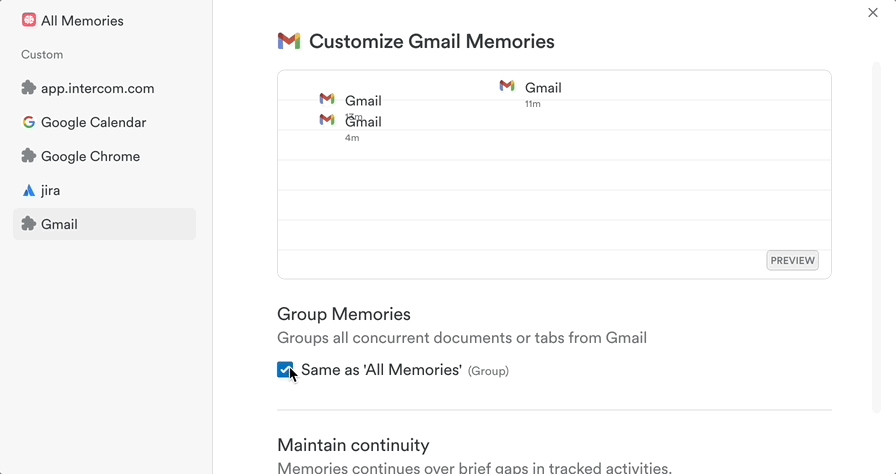Select the Google Calendar sidebar item
Screen dimensions: 896x474
[94, 122]
